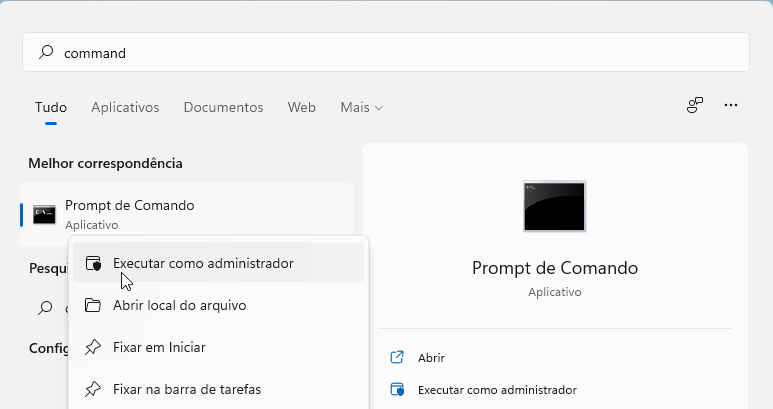This screenshot has width=773, height=409.
Task: Click the Prompt de Comando title in preview pane
Action: pyautogui.click(x=555, y=268)
